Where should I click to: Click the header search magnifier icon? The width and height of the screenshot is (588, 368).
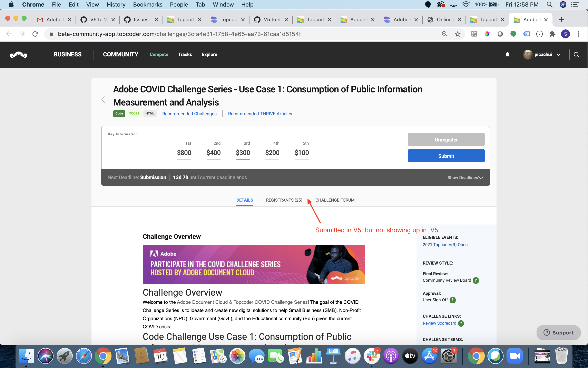tap(576, 55)
